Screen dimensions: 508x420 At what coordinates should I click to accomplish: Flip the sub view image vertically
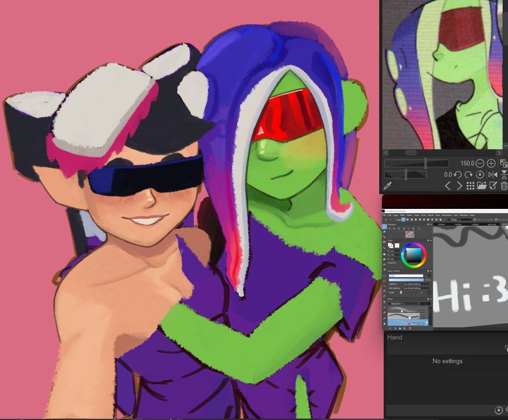pos(504,175)
